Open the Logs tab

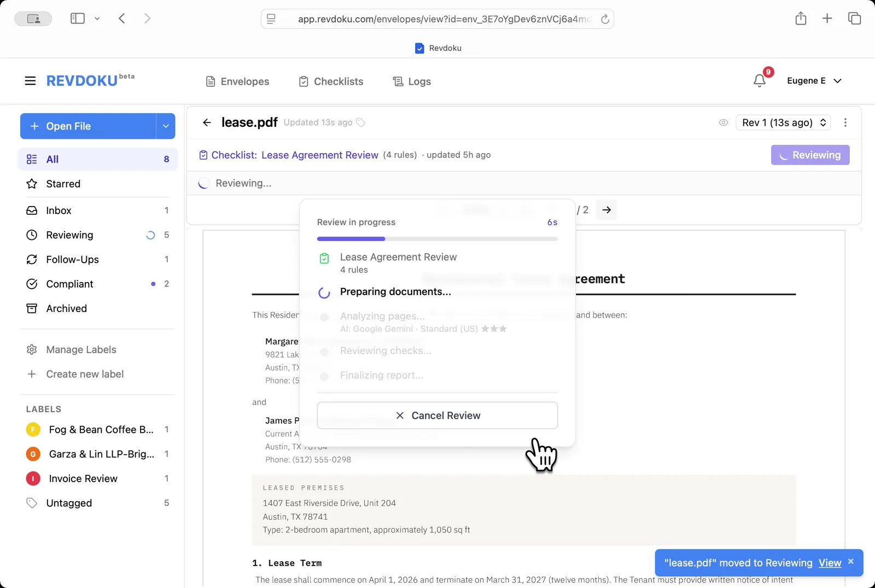pyautogui.click(x=412, y=81)
